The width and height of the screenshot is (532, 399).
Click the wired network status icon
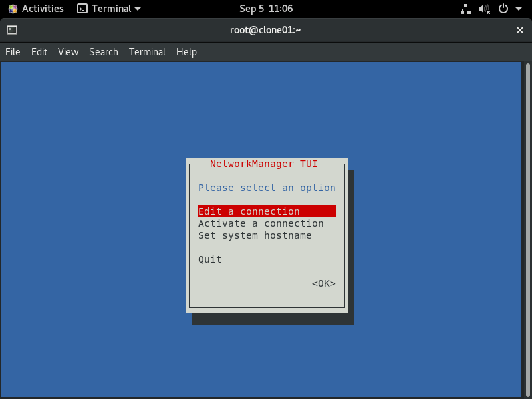[x=465, y=9]
